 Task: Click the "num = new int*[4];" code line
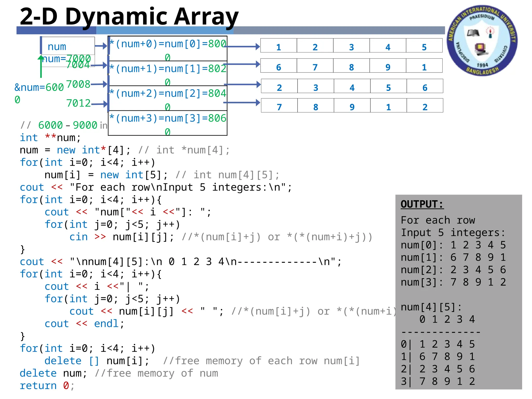click(75, 150)
